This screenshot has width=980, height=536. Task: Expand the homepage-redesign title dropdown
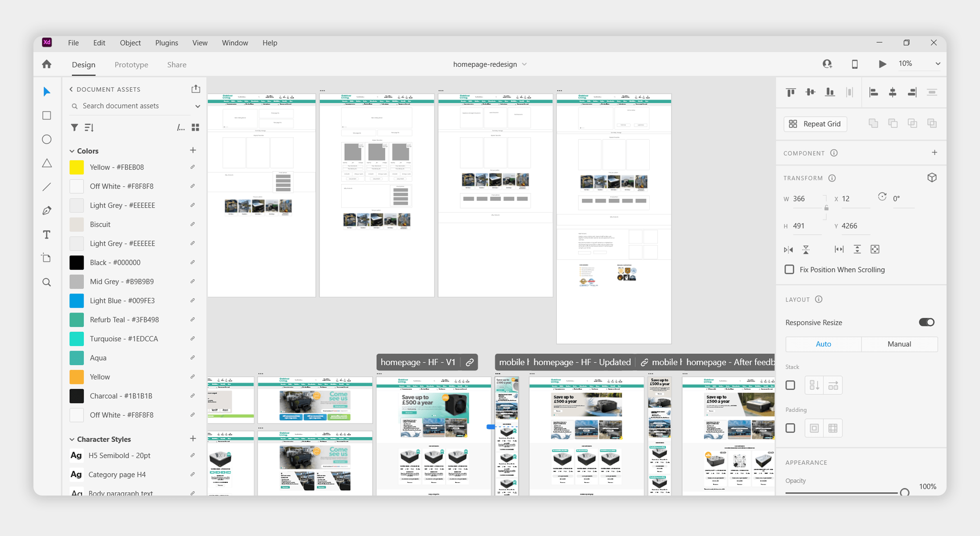[x=524, y=64]
